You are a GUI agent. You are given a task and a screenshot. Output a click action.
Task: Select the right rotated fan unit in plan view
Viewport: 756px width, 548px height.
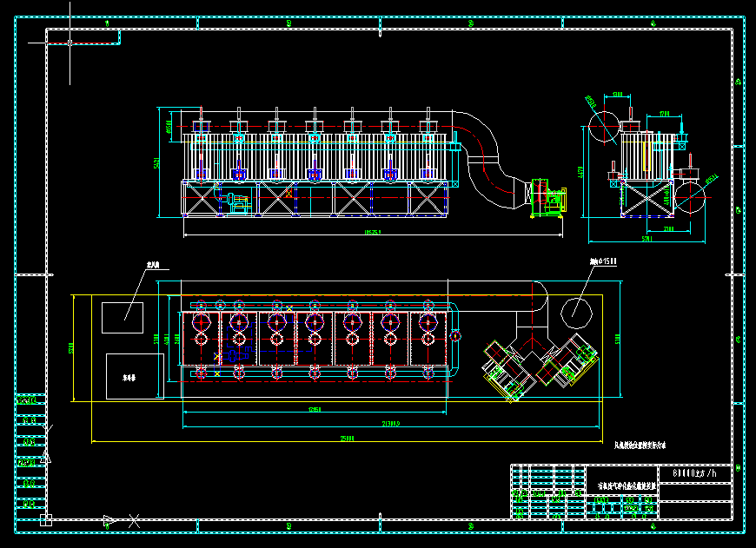569,360
